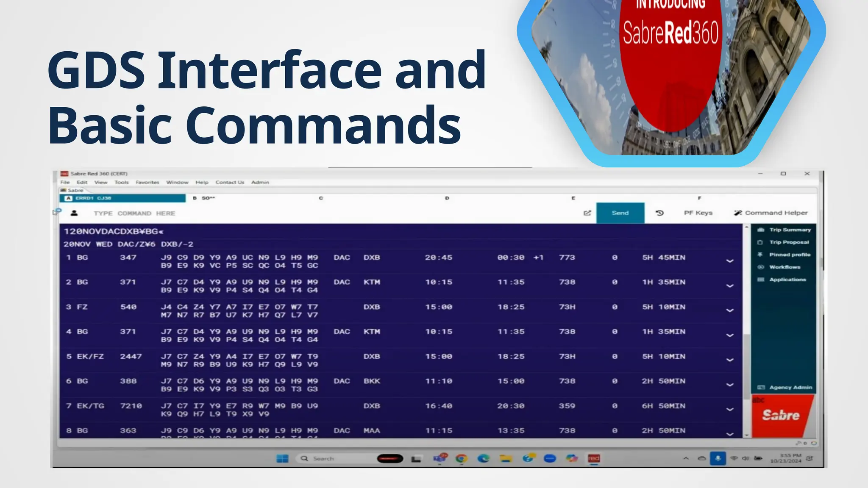Switch to work area tab B

[204, 198]
